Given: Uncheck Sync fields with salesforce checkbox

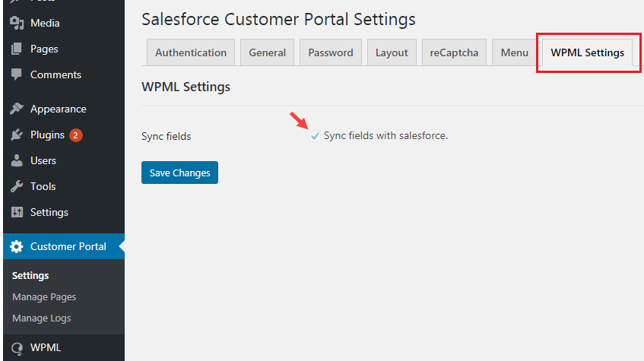Looking at the screenshot, I should click(x=315, y=136).
